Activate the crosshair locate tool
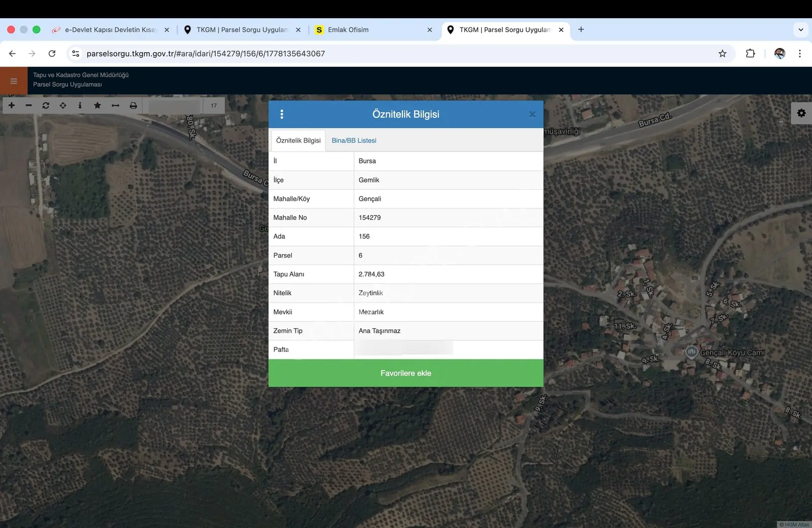812x528 pixels. click(x=63, y=105)
